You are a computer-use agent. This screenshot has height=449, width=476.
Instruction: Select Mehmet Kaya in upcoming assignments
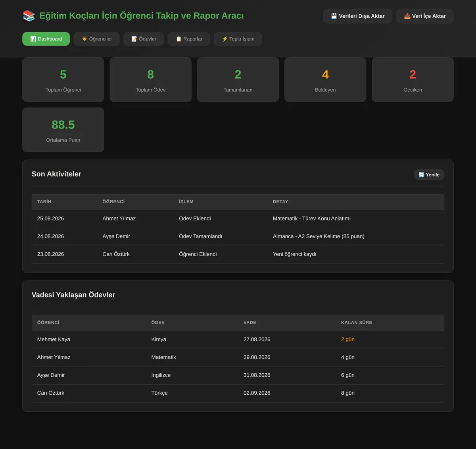(54, 340)
